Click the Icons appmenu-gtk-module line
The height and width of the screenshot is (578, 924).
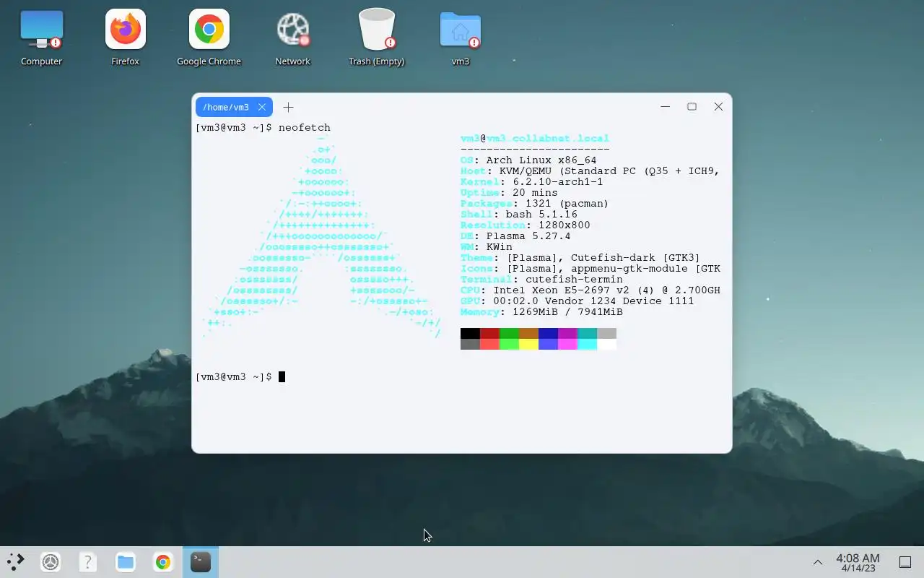click(x=590, y=269)
